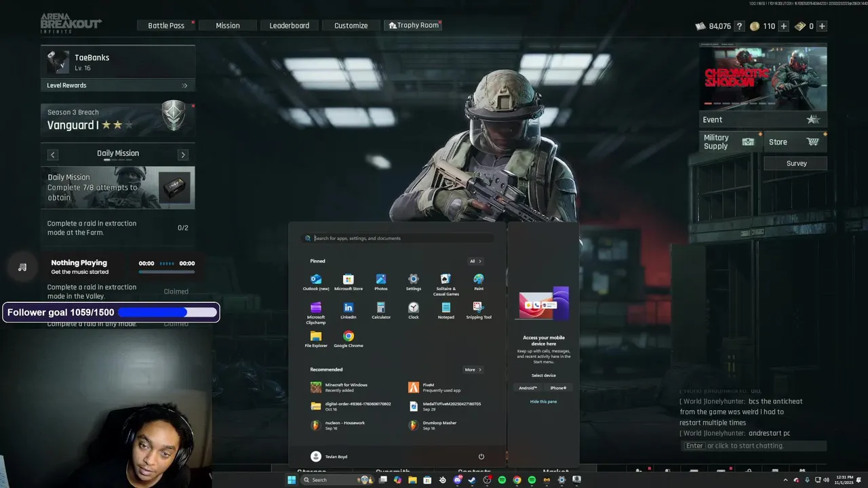Open Steam from the taskbar
The image size is (868, 488).
coord(472,480)
